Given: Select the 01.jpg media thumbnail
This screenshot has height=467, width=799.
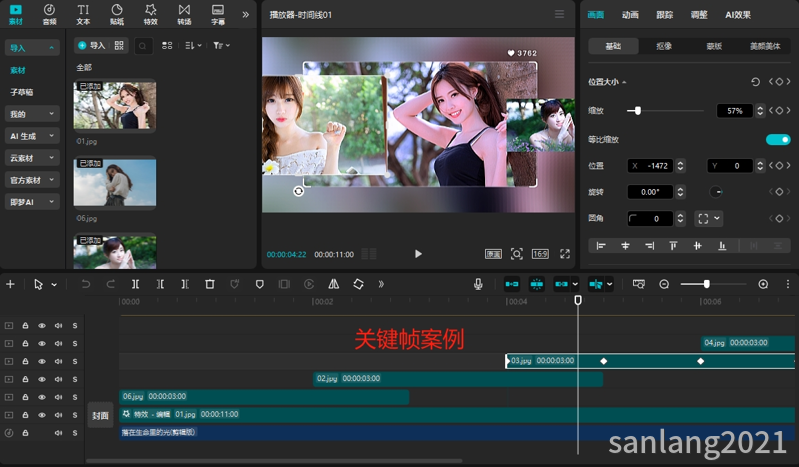Looking at the screenshot, I should click(x=115, y=105).
